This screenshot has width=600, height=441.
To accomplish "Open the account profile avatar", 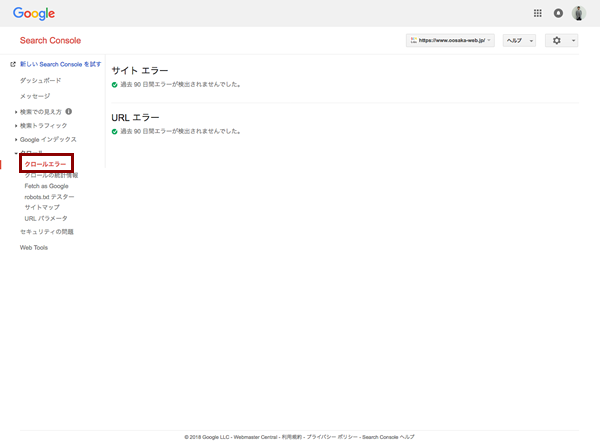I will tap(579, 13).
